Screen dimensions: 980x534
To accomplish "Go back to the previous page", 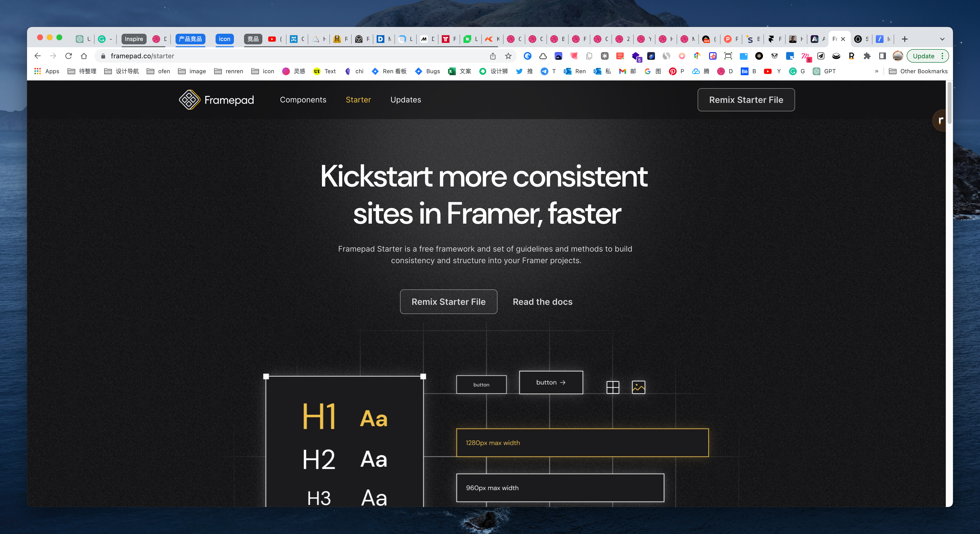I will [x=37, y=56].
